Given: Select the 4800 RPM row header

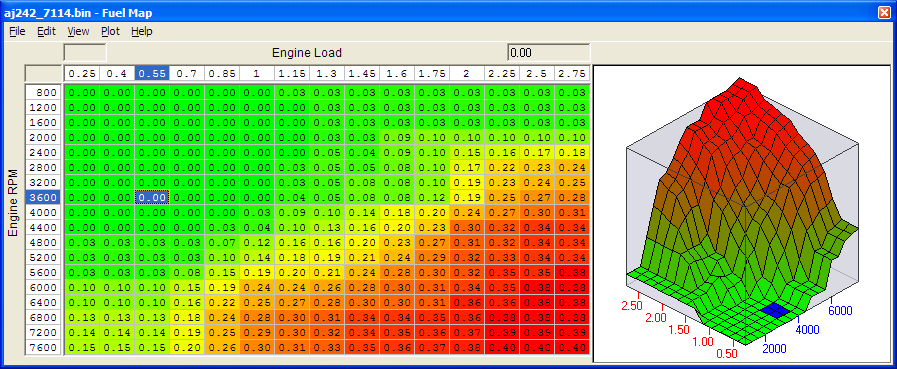Looking at the screenshot, I should coord(44,242).
